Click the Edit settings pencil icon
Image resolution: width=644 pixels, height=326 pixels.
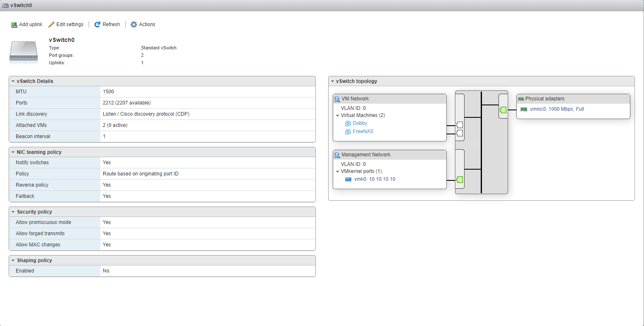click(51, 25)
